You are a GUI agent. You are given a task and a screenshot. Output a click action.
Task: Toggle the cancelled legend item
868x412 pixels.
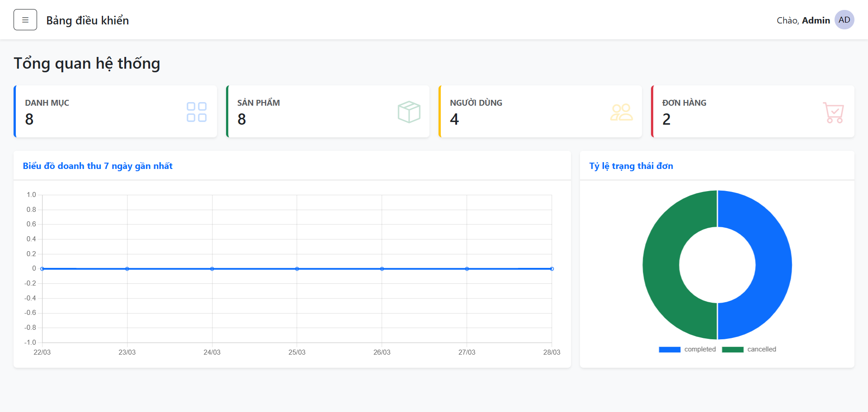(749, 349)
